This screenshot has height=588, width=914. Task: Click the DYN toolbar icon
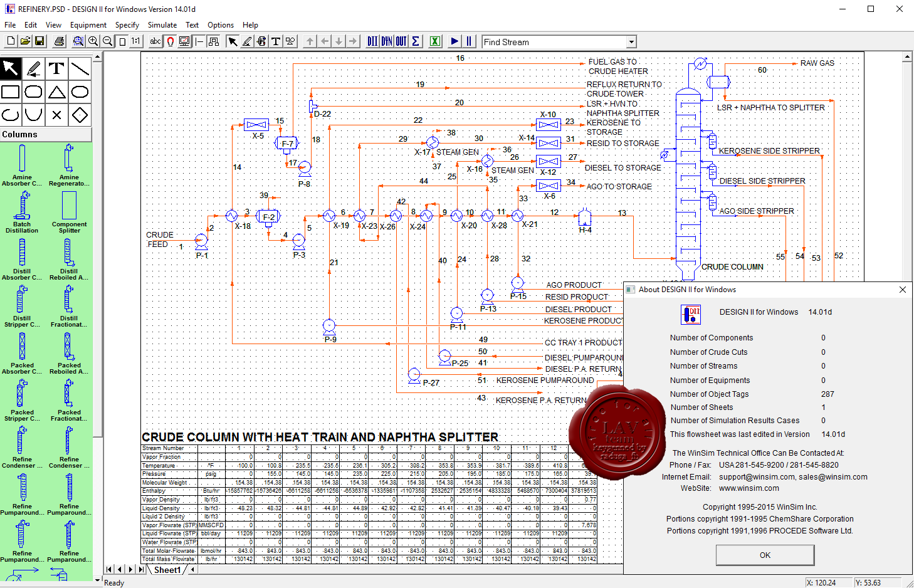pos(387,41)
